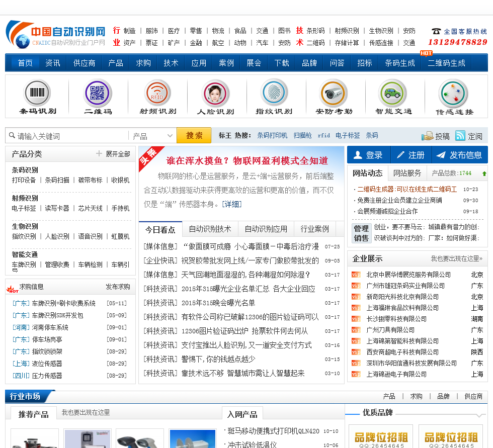The height and width of the screenshot is (448, 493).
Task: Switch to the 行业案例 tab
Action: coord(315,229)
